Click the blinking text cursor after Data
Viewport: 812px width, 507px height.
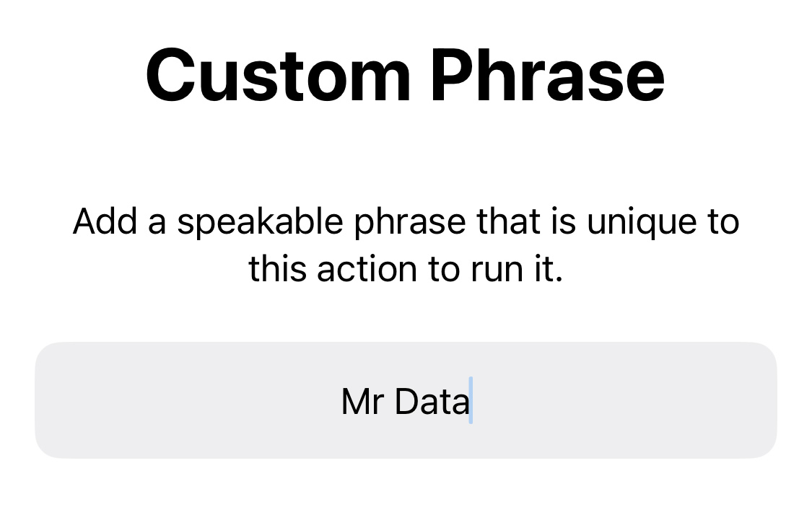click(x=471, y=400)
